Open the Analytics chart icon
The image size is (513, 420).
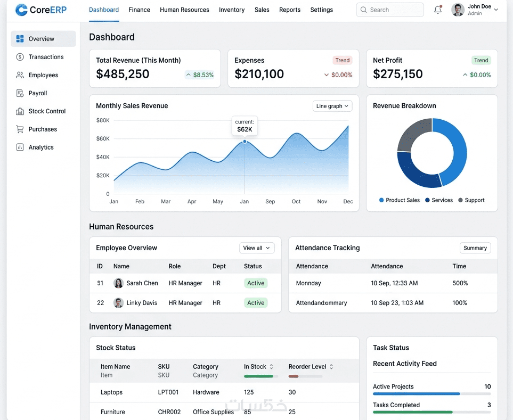pos(20,147)
